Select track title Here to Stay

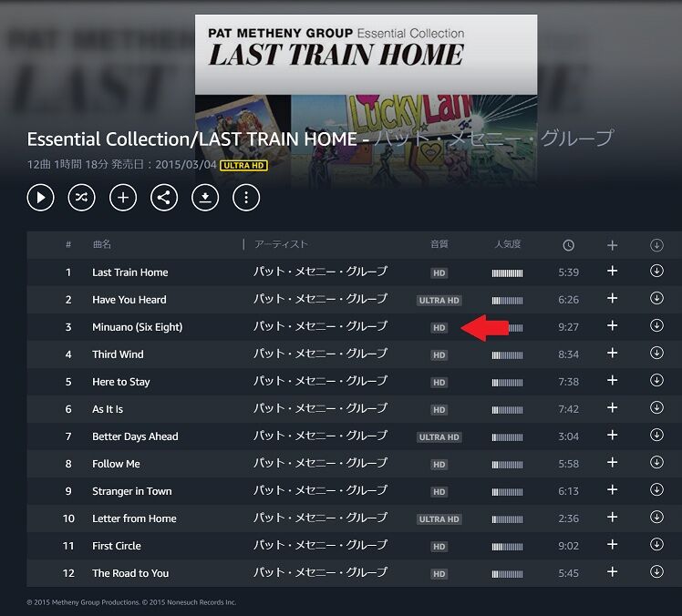121,382
